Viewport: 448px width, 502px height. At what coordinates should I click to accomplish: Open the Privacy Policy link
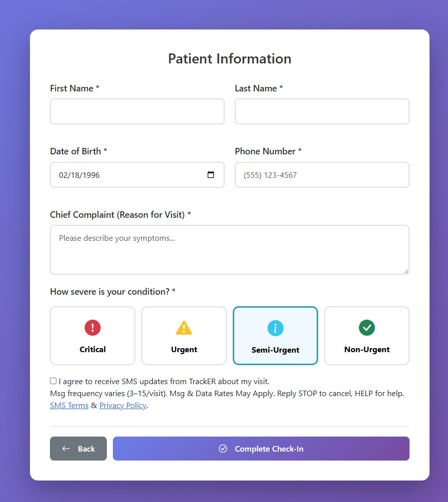point(123,405)
